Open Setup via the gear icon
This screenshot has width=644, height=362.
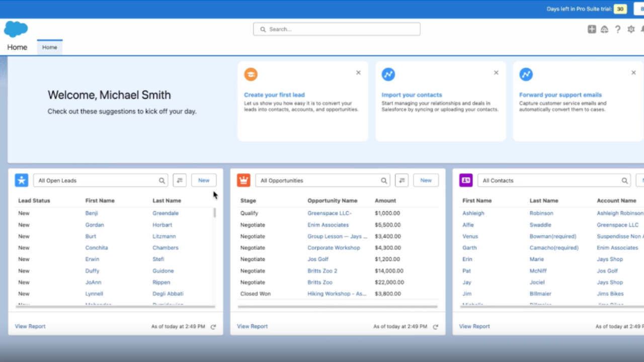(x=631, y=29)
